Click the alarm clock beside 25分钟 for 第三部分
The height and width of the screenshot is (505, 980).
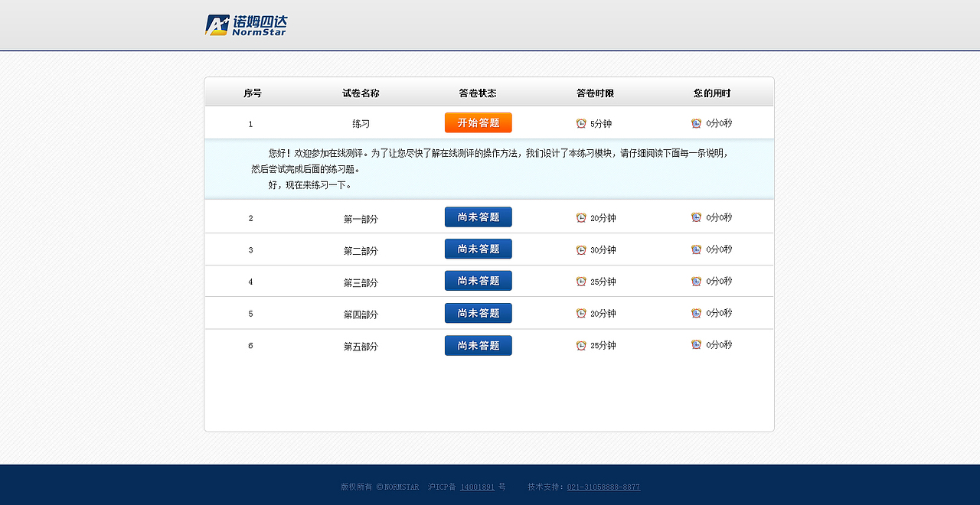click(x=580, y=281)
